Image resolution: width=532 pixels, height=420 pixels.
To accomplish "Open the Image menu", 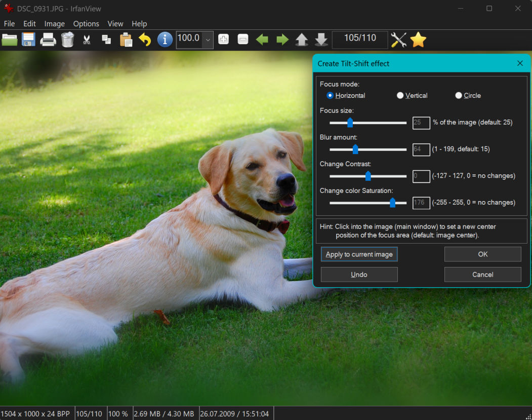I will pos(54,24).
